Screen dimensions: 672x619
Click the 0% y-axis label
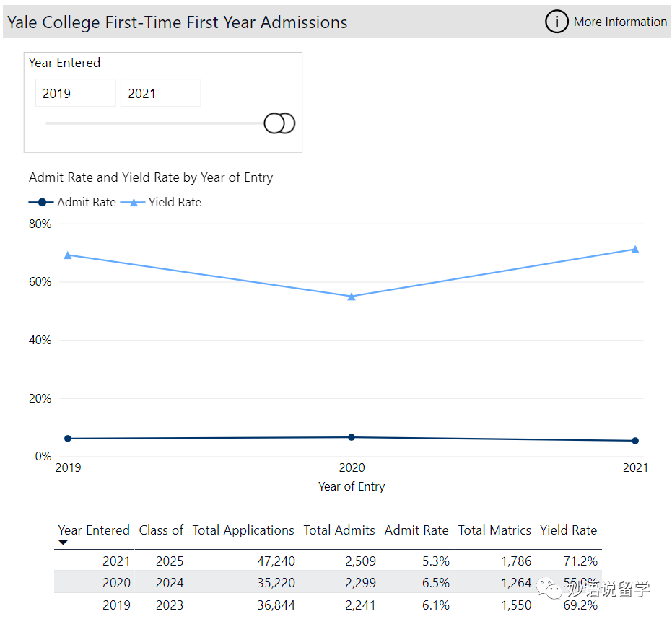click(43, 456)
